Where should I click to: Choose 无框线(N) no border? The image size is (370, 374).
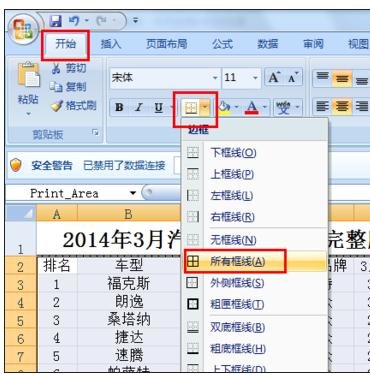pos(254,240)
